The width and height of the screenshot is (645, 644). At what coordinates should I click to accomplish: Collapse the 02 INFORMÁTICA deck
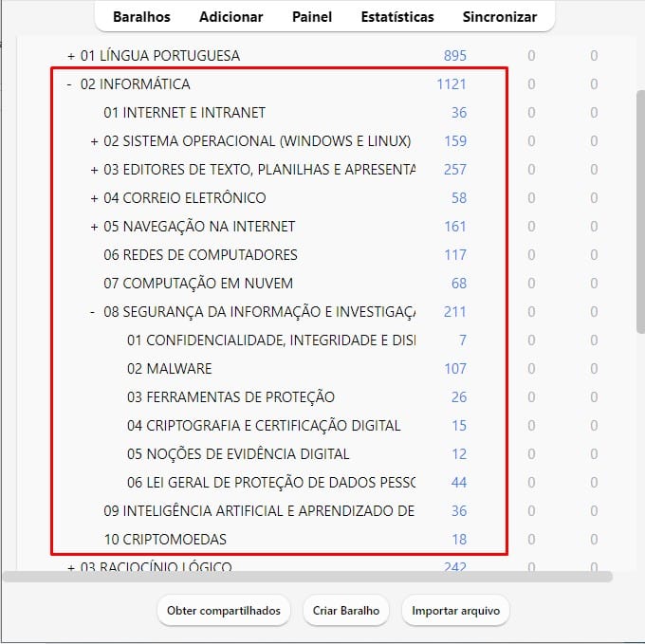(x=69, y=84)
